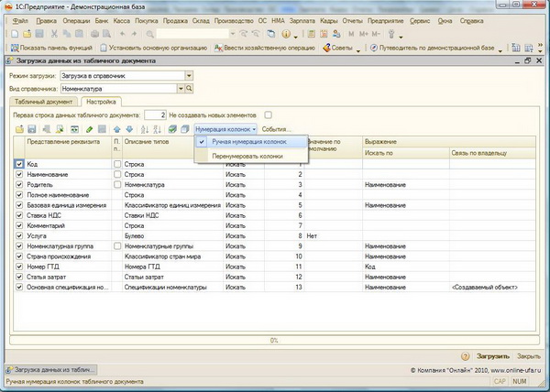Select Ручная нумерация колонок menu item
Image resolution: width=550 pixels, height=392 pixels.
(x=251, y=142)
